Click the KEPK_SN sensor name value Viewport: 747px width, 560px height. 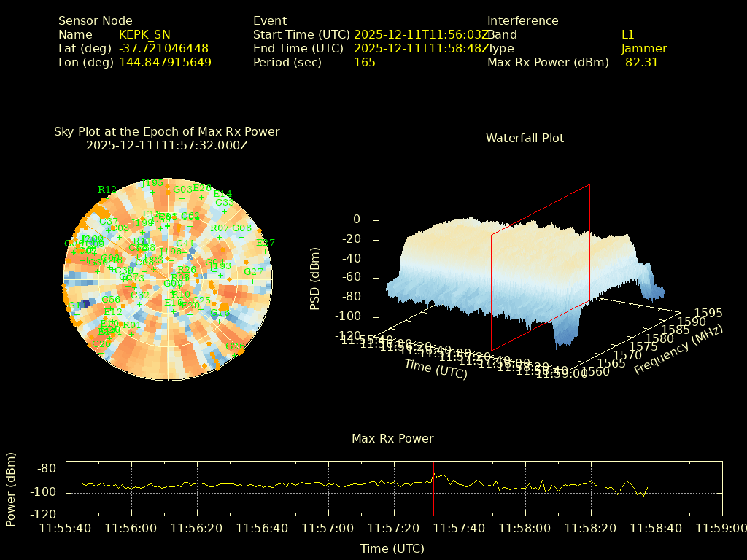(x=144, y=34)
